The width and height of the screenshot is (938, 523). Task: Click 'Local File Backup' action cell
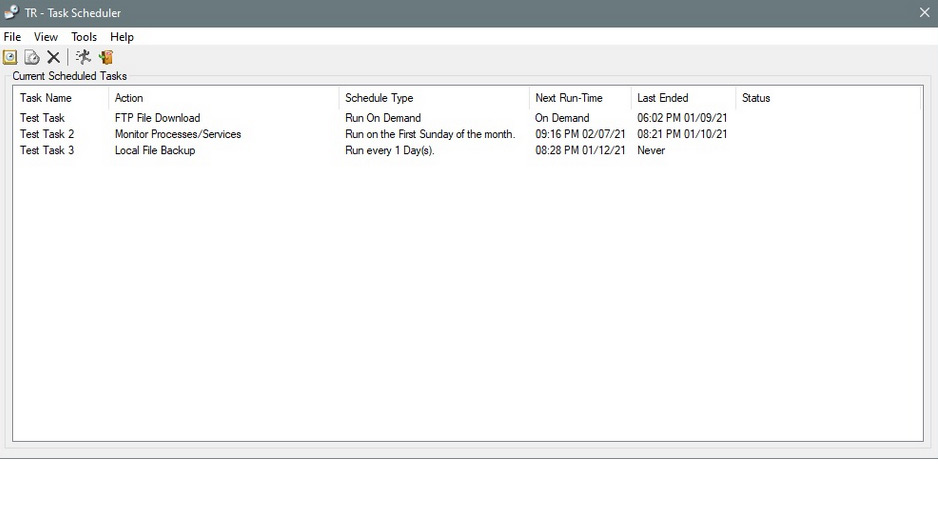tap(155, 150)
